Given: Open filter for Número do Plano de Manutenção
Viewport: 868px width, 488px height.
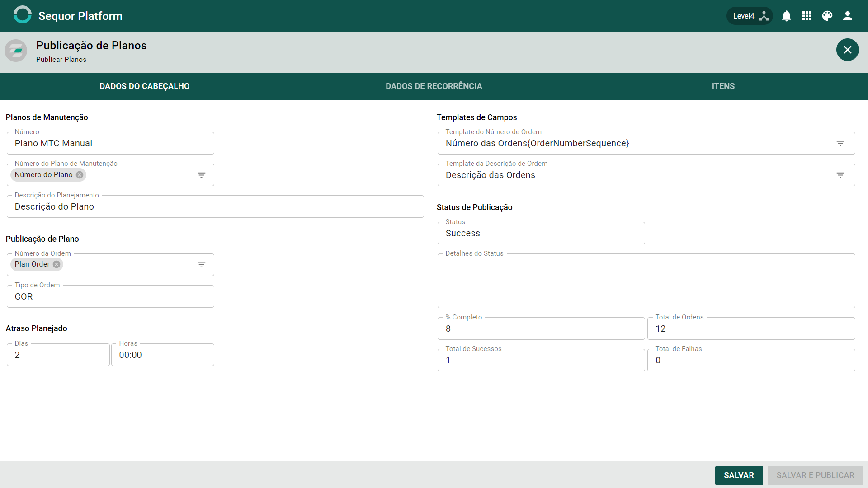Looking at the screenshot, I should (x=202, y=175).
